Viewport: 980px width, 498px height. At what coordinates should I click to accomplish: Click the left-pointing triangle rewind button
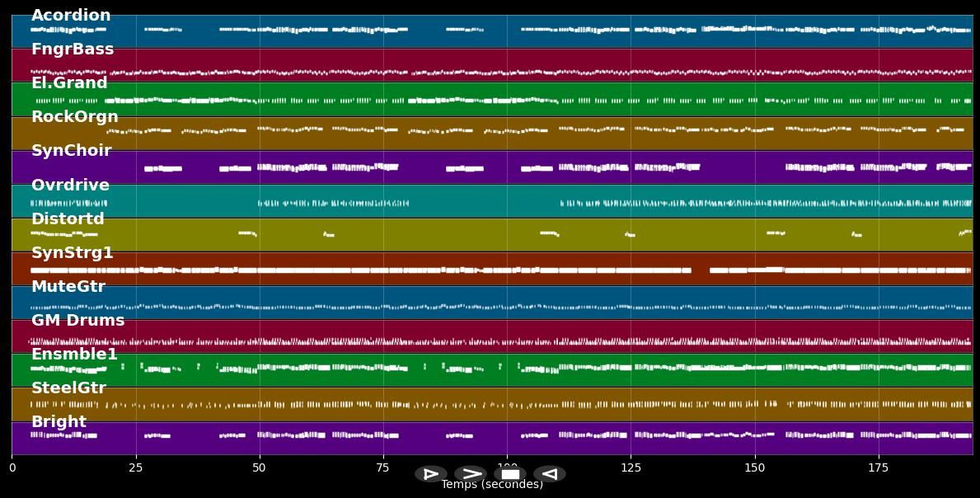click(550, 474)
